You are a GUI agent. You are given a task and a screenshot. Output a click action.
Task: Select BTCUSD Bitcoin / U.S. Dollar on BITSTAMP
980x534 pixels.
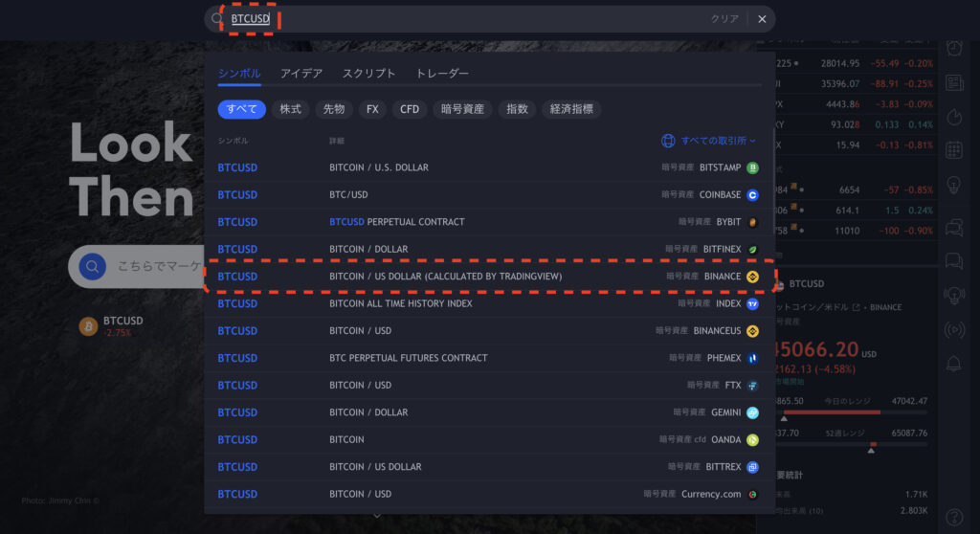489,167
